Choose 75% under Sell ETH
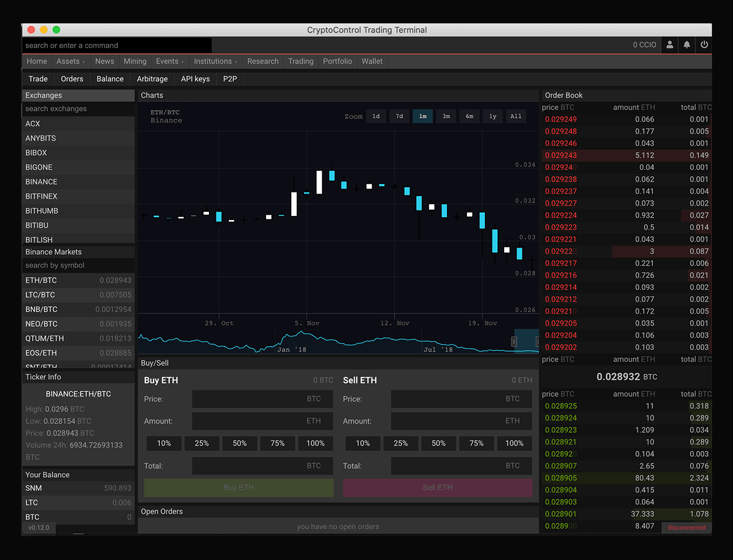Image resolution: width=733 pixels, height=560 pixels. pyautogui.click(x=477, y=443)
